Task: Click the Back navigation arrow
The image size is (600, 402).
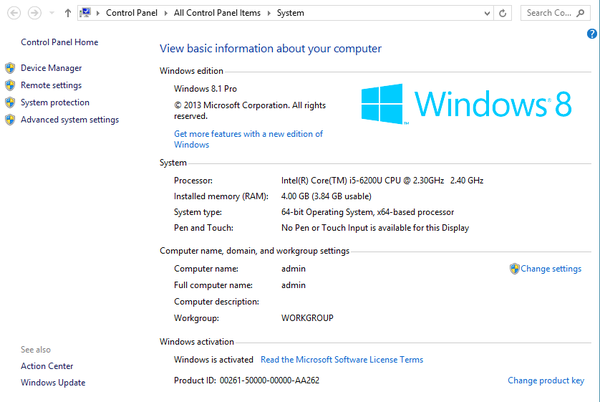Action: (x=14, y=13)
